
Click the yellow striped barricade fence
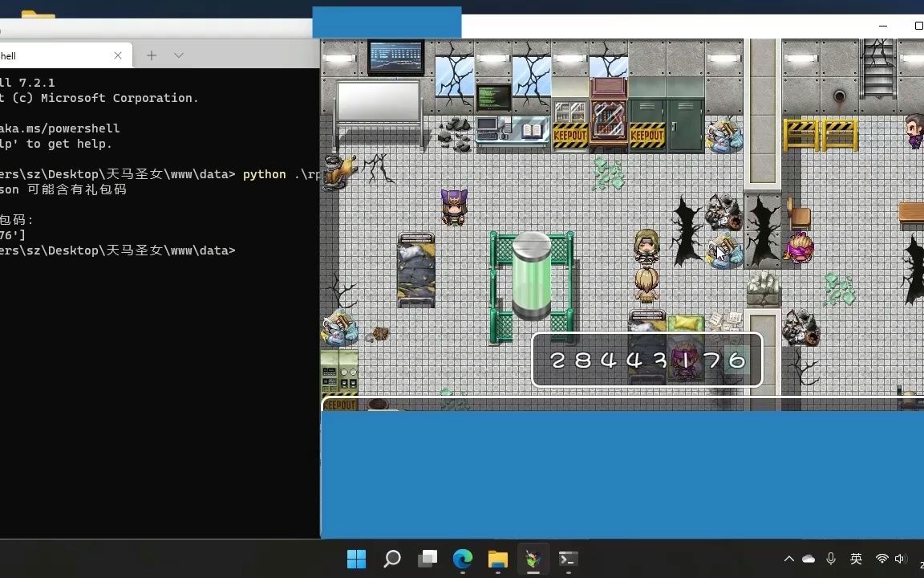coord(821,134)
